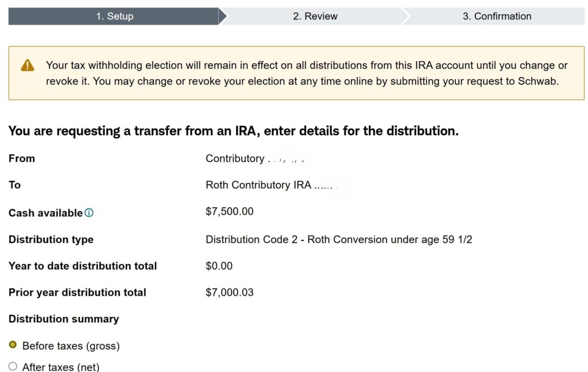Click the $7,500.00 cash available amount
588x372 pixels.
coord(229,211)
